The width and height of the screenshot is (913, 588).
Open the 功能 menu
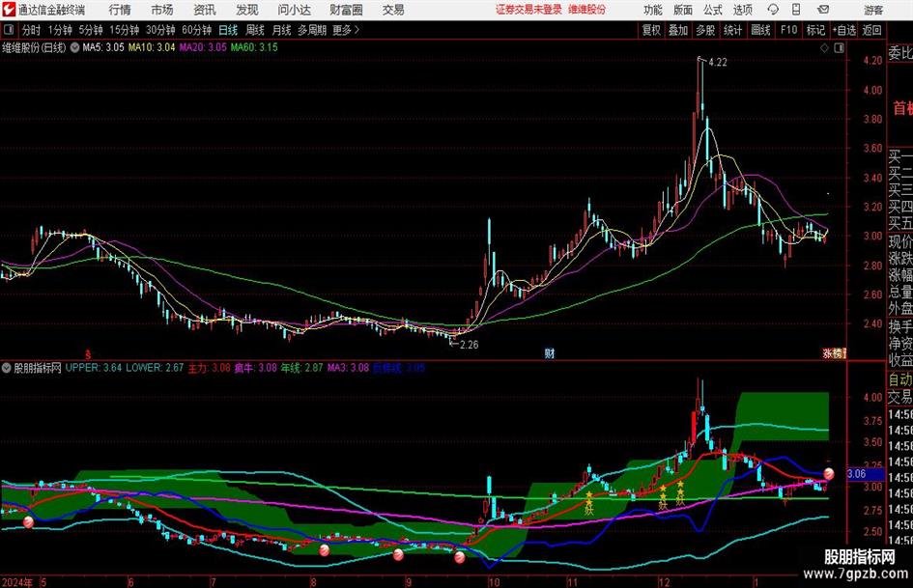[653, 10]
